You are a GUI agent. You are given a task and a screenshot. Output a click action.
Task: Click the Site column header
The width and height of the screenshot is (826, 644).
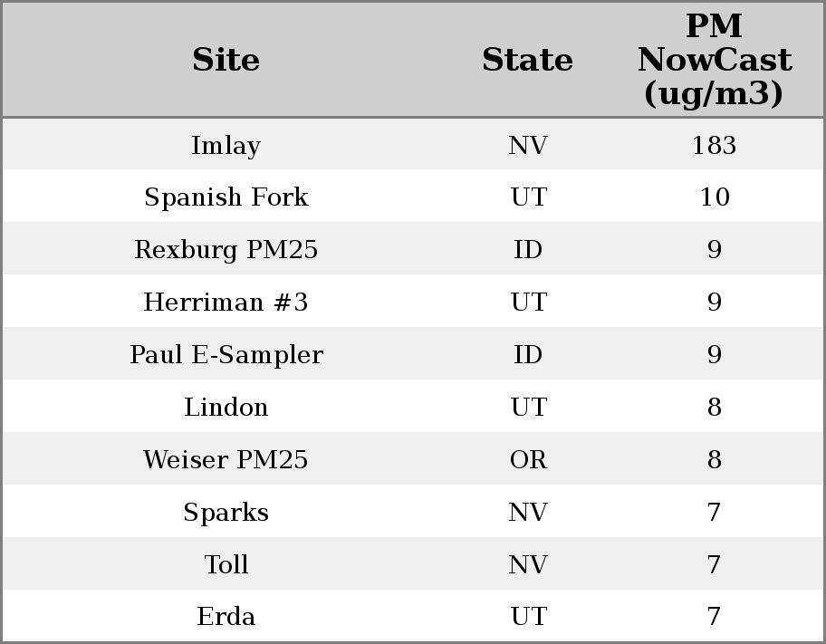(226, 61)
